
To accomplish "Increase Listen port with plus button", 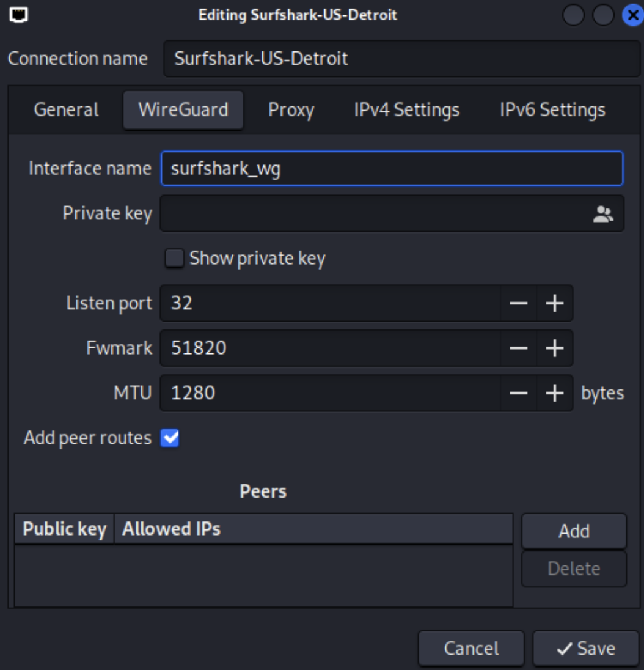I will pyautogui.click(x=554, y=303).
